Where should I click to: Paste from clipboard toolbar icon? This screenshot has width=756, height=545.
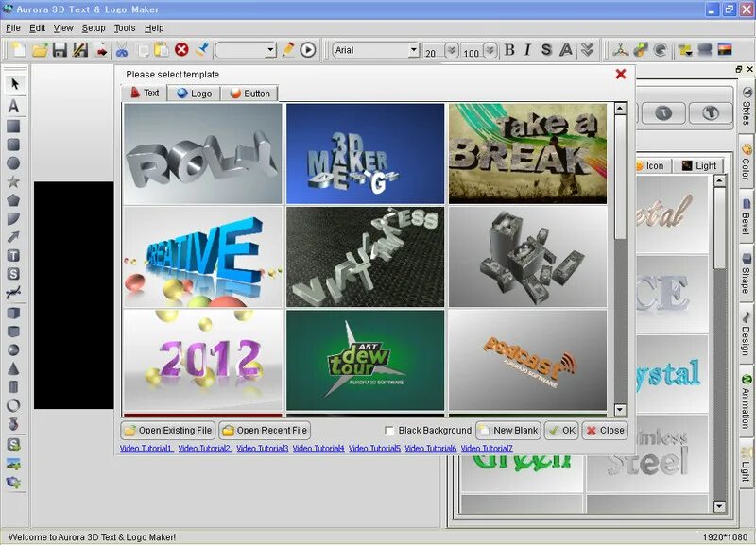click(161, 50)
